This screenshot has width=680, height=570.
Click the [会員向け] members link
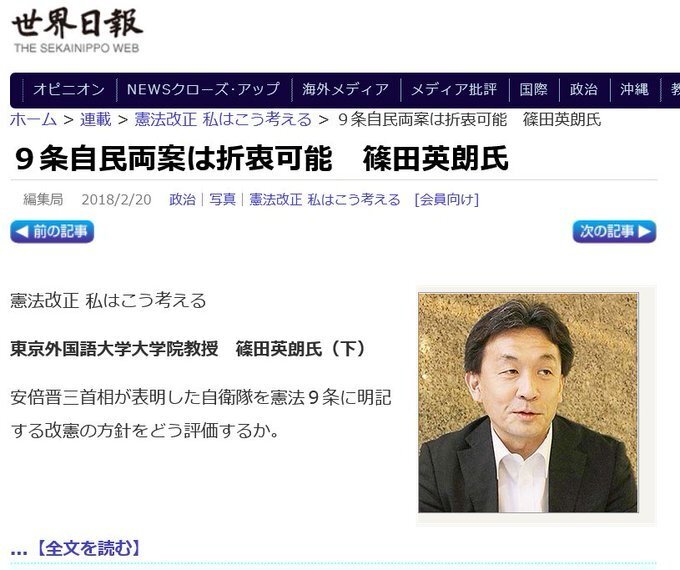[447, 200]
